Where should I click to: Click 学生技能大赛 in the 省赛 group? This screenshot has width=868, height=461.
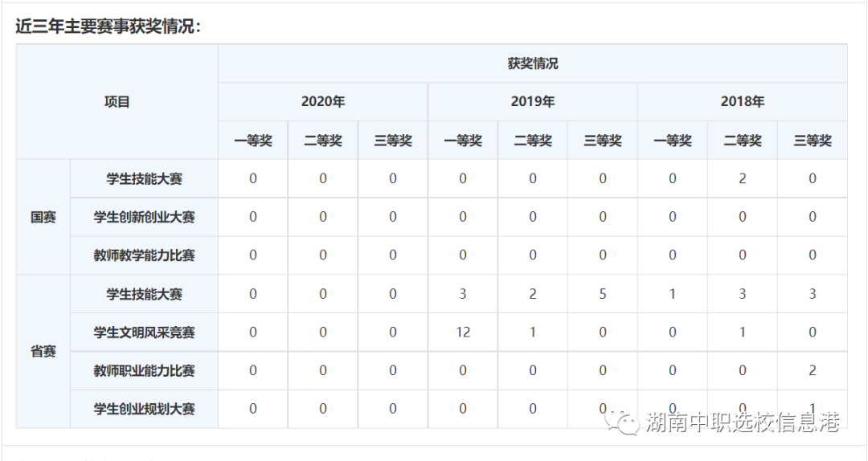(144, 294)
